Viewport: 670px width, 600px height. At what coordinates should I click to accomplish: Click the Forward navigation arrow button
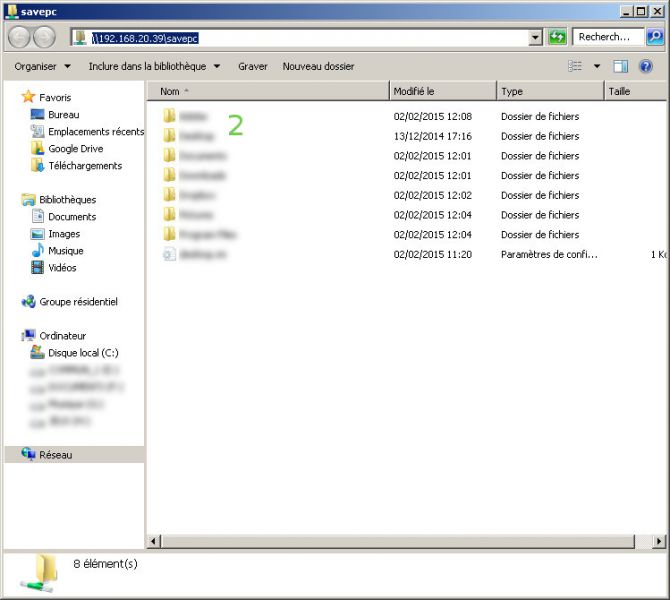coord(45,37)
